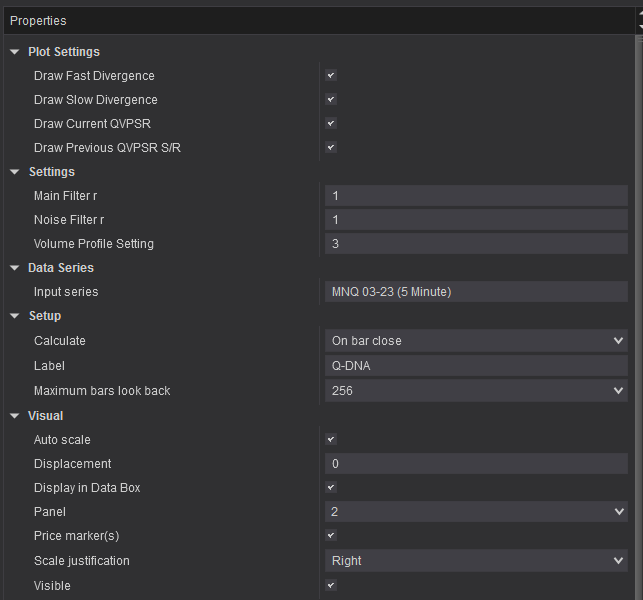The height and width of the screenshot is (600, 643).
Task: Click the Input series MNQ 03-23 field
Action: [476, 292]
